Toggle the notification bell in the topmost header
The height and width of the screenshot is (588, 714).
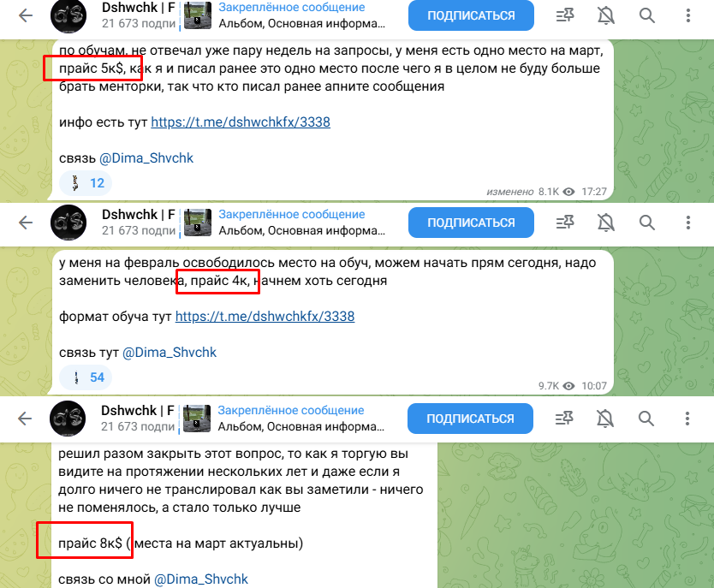coord(605,15)
